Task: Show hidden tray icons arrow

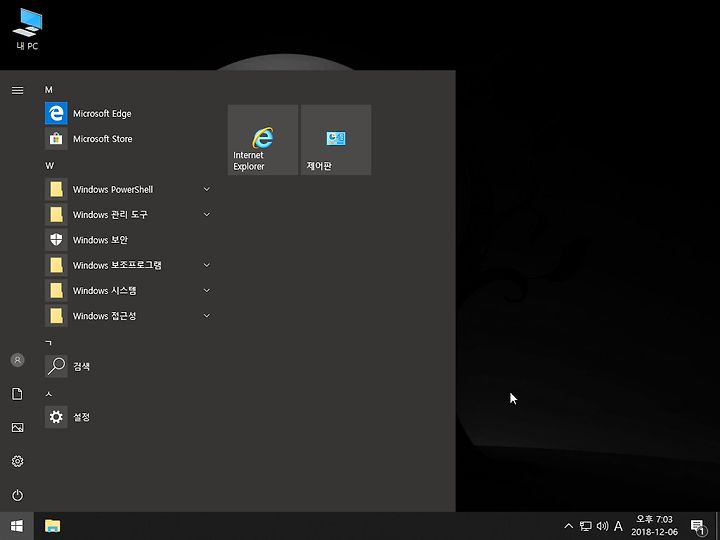Action: (568, 526)
